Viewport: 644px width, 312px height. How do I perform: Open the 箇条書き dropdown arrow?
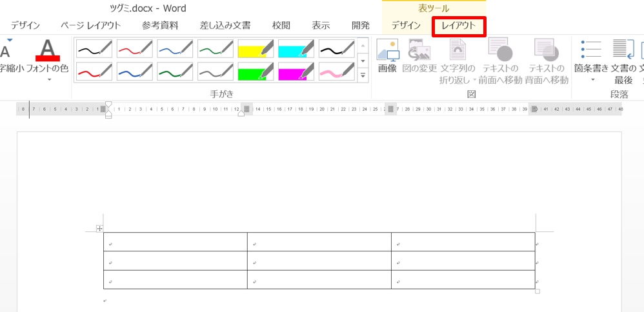[x=592, y=80]
